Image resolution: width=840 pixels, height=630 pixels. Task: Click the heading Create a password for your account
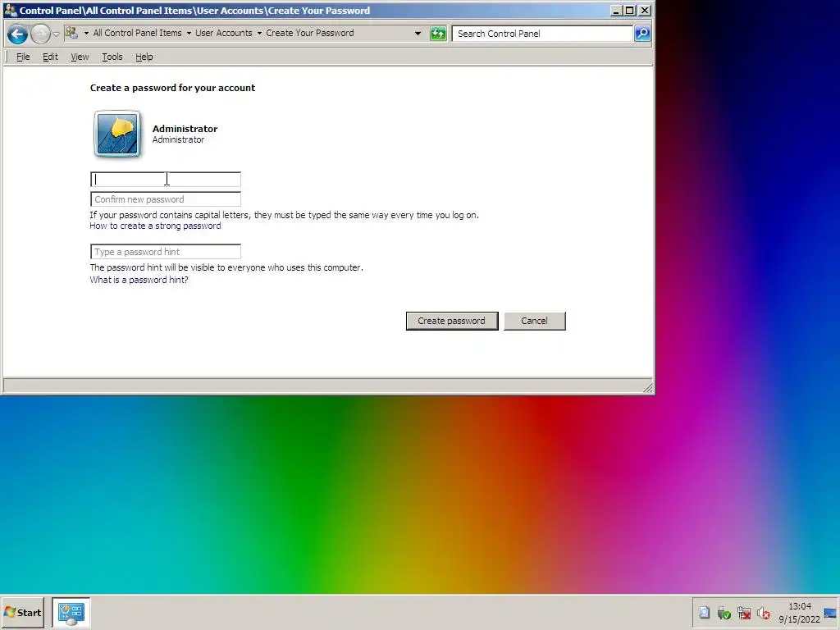coord(172,88)
